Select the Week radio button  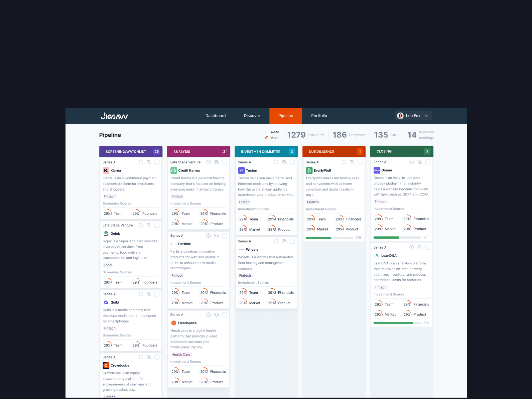tap(267, 132)
